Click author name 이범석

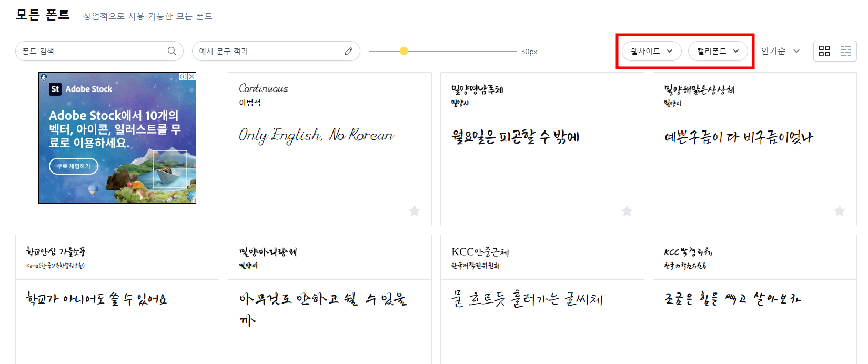click(x=250, y=103)
